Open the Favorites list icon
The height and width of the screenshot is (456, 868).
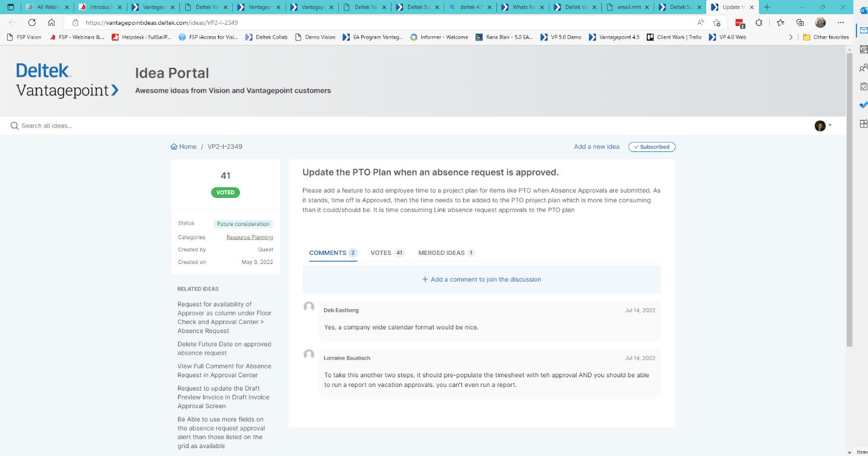781,22
